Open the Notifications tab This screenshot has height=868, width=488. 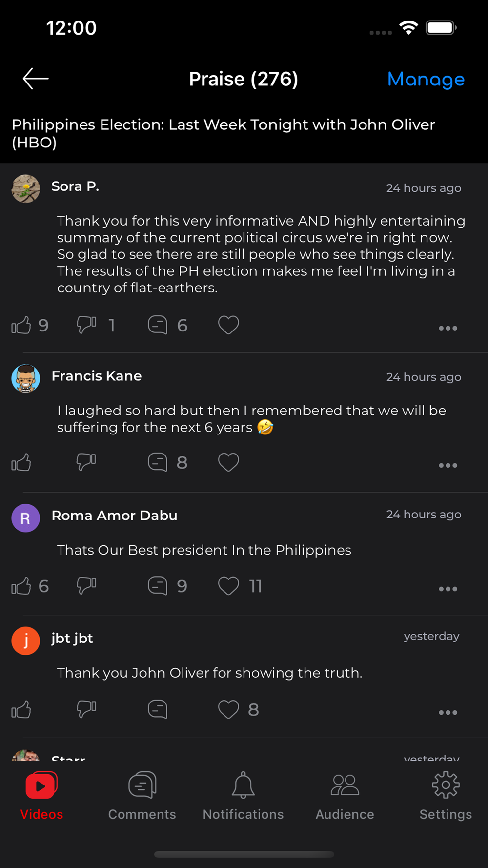[x=243, y=795]
